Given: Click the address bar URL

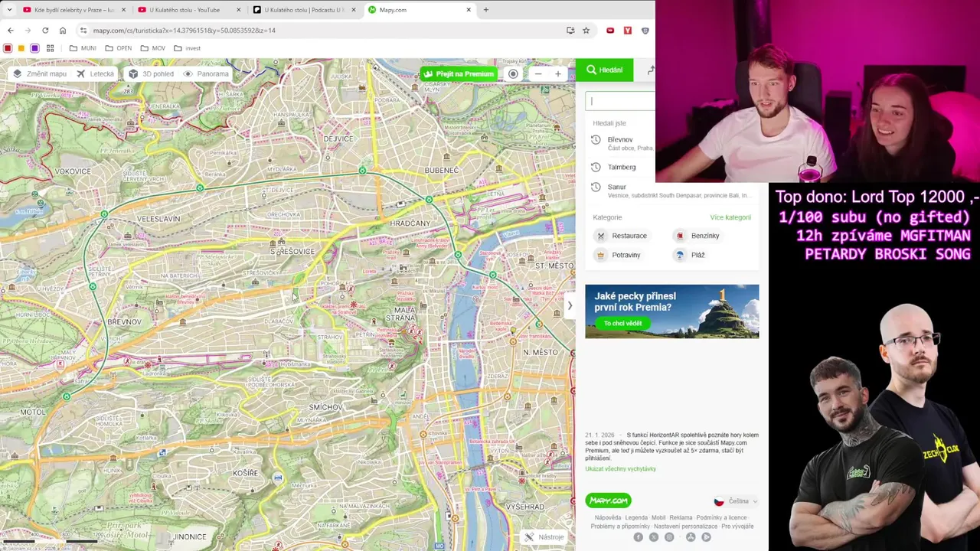Looking at the screenshot, I should click(185, 31).
